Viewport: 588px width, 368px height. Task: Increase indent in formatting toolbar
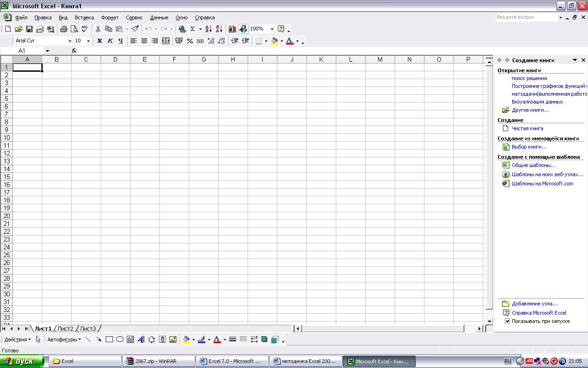tap(245, 41)
